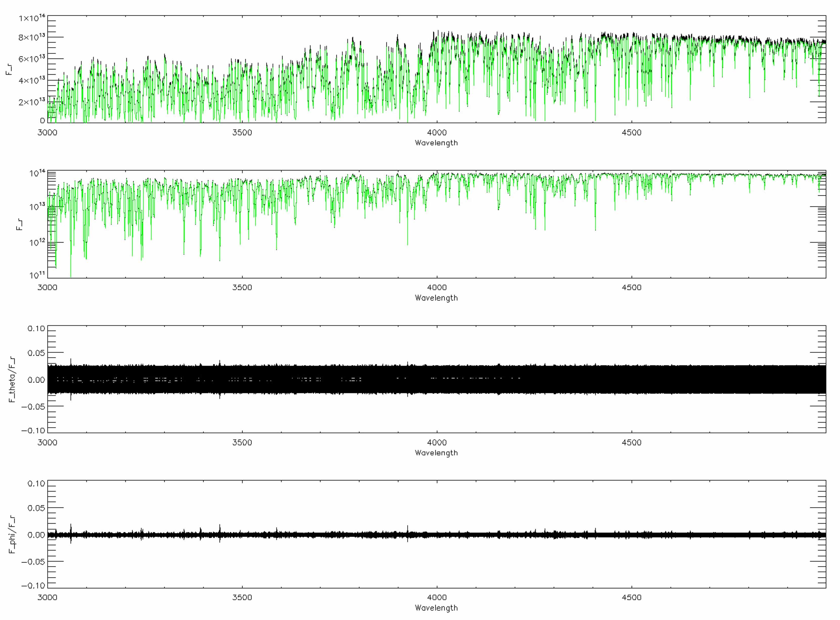
Task: Click the F_phi/F_r axis label
Action: 12,534
